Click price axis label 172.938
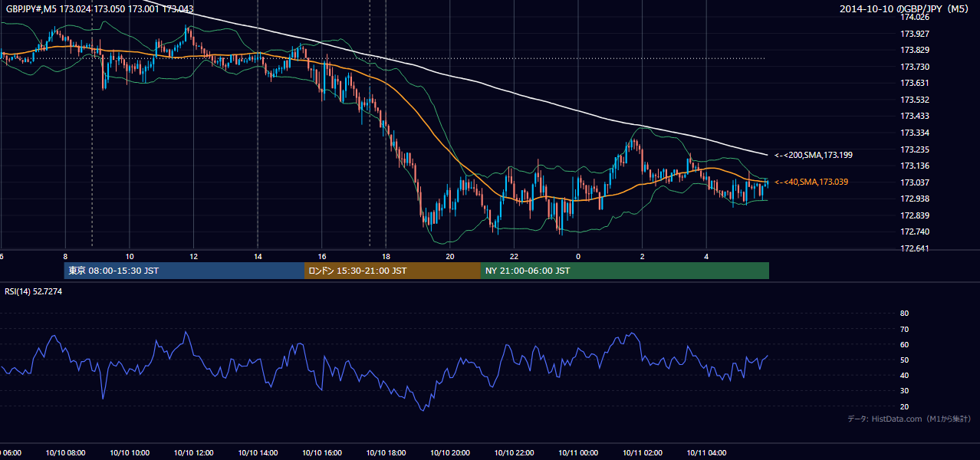The width and height of the screenshot is (980, 460). (915, 199)
